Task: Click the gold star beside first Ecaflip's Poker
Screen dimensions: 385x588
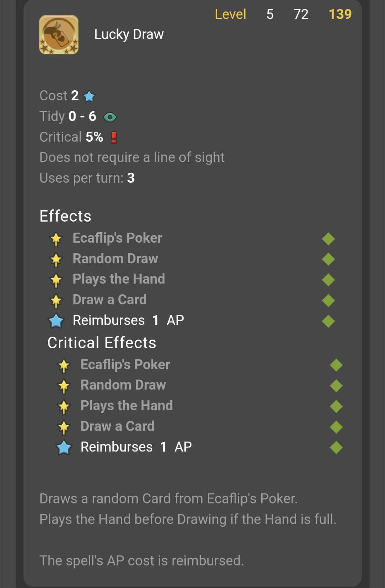Action: coord(56,239)
